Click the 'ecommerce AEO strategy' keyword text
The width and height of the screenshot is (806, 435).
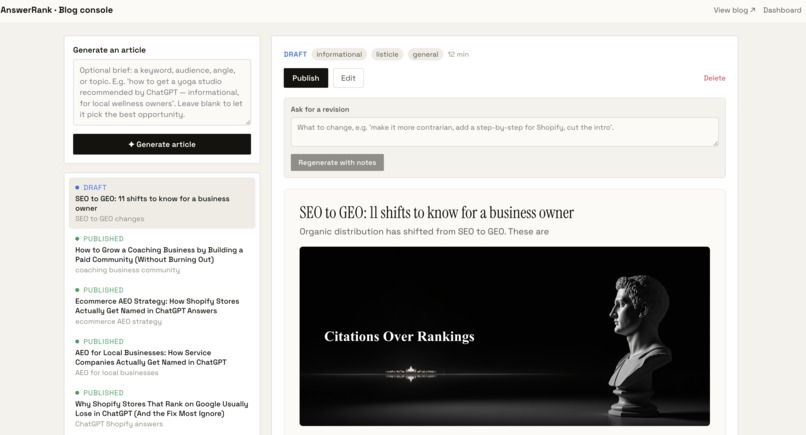[x=118, y=321]
